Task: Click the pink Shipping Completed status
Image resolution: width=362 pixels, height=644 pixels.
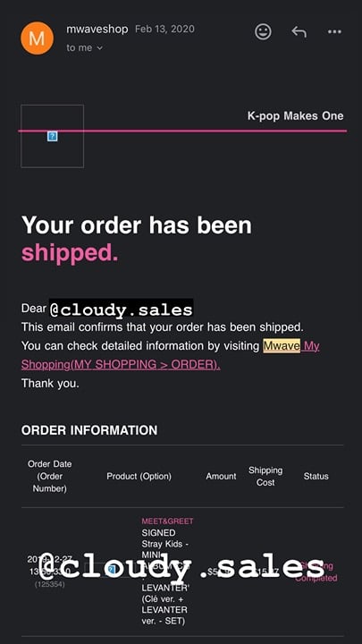Action: coord(316,572)
